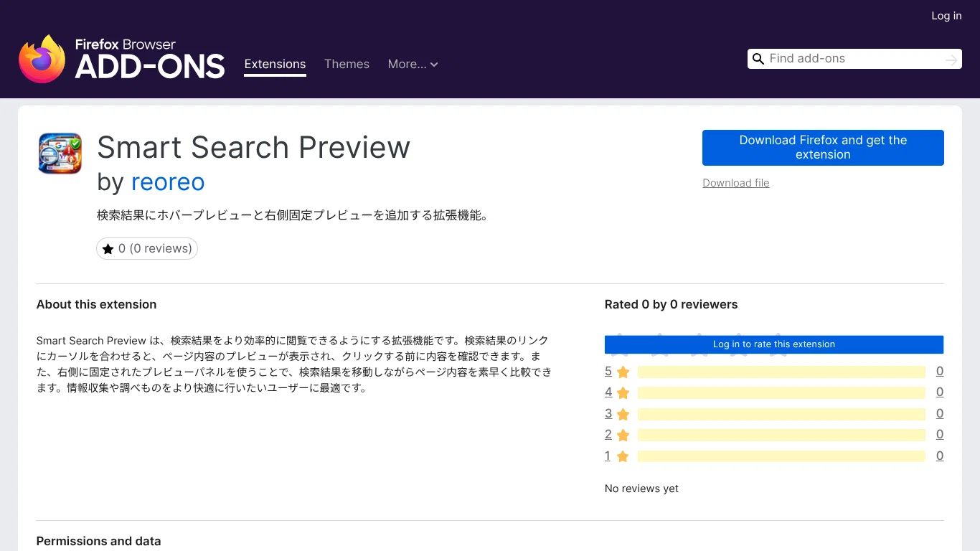
Task: Switch to the Themes tab
Action: (347, 64)
